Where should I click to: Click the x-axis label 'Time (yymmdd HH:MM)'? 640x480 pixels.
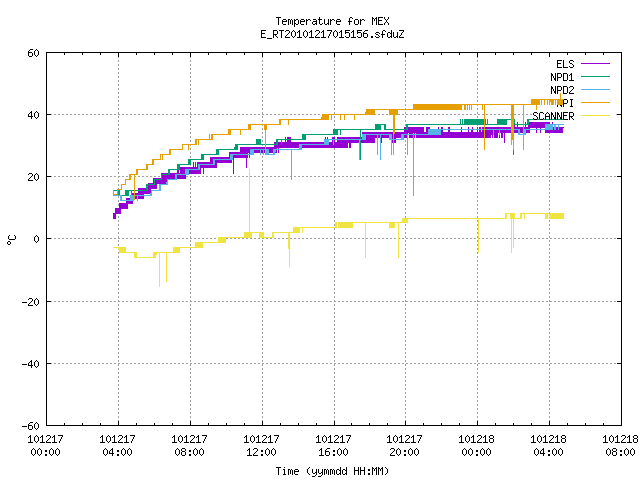(332, 471)
